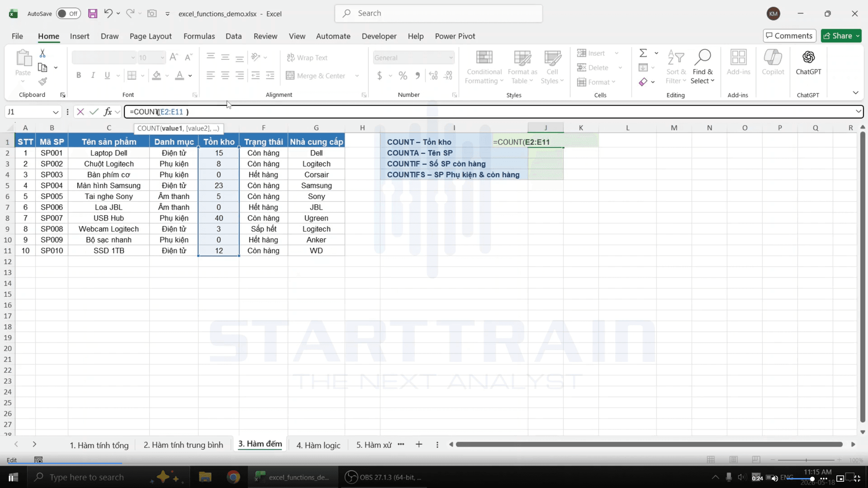Save the workbook with the Save icon
This screenshot has width=868, height=488.
tap(92, 14)
